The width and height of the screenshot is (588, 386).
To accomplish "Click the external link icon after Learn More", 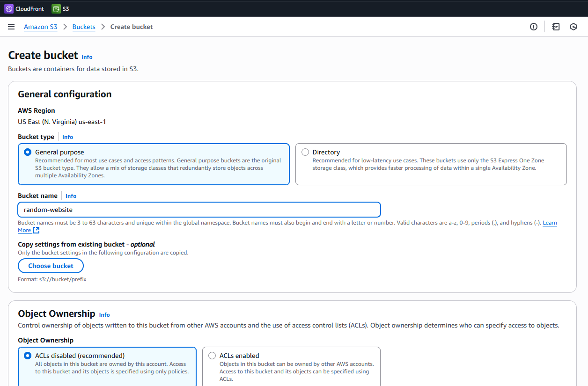I will [36, 230].
